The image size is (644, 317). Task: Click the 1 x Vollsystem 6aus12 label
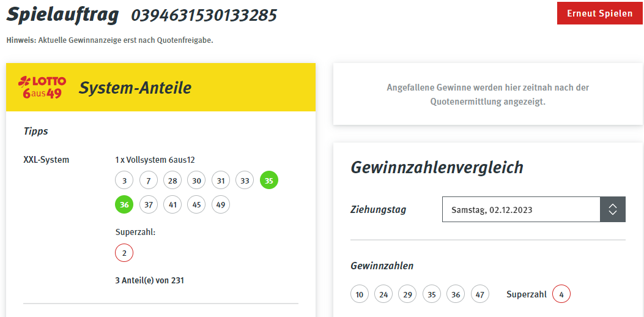(154, 160)
